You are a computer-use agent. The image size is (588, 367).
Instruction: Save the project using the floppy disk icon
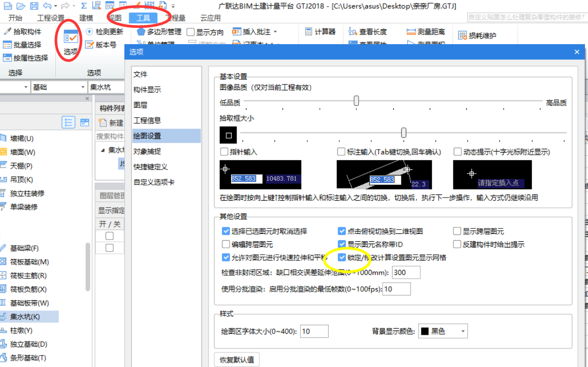tap(34, 6)
